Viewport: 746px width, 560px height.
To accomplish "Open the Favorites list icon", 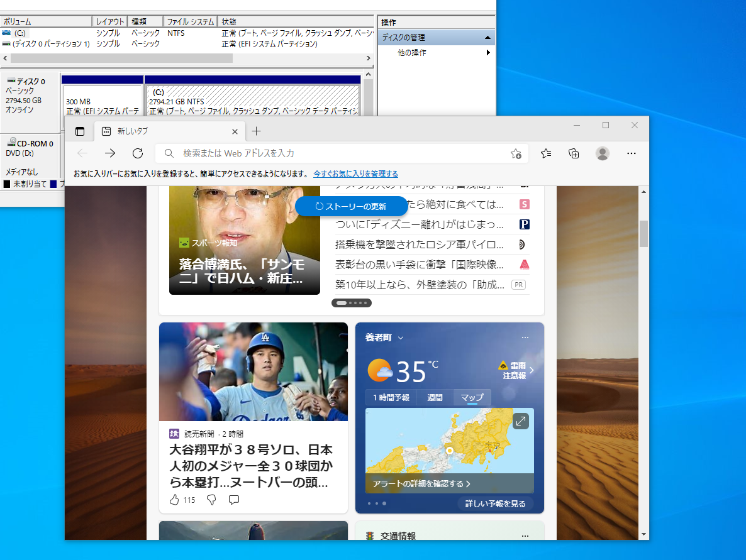I will (x=546, y=153).
